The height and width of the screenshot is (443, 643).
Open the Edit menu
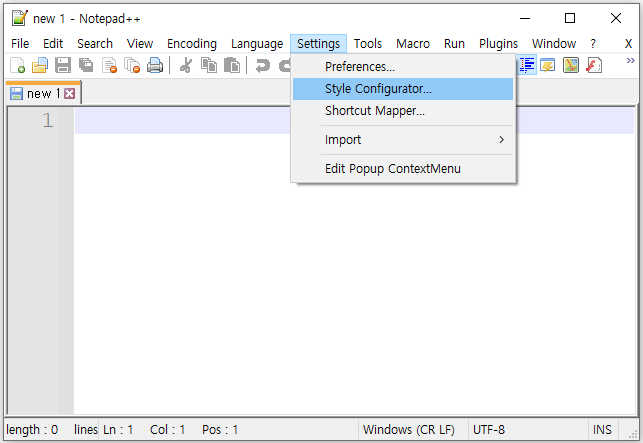pyautogui.click(x=53, y=43)
